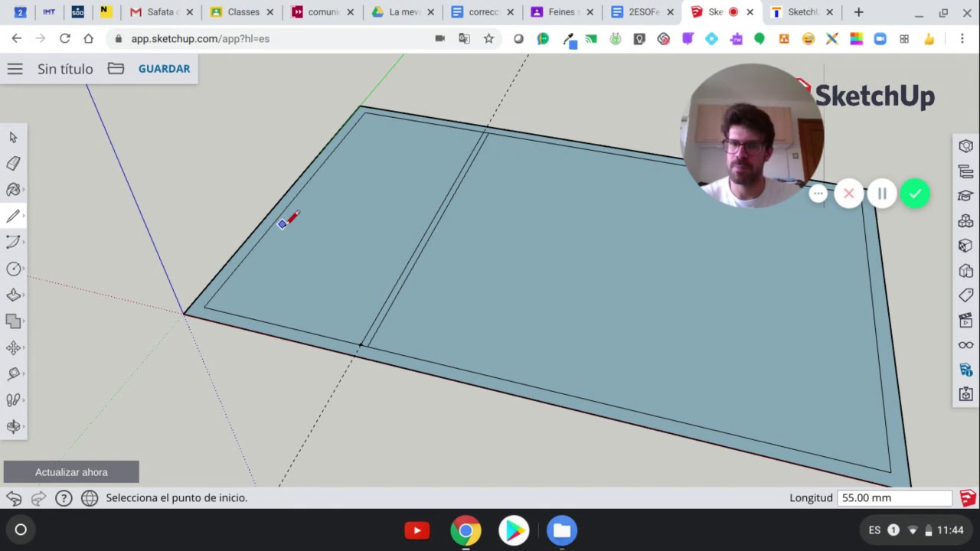
Task: Reload the page
Action: [65, 38]
